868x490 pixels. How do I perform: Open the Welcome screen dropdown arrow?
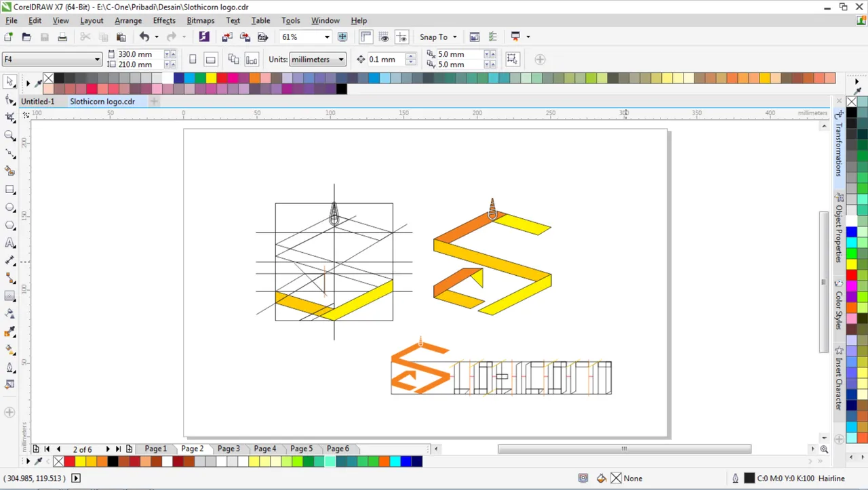tap(528, 37)
